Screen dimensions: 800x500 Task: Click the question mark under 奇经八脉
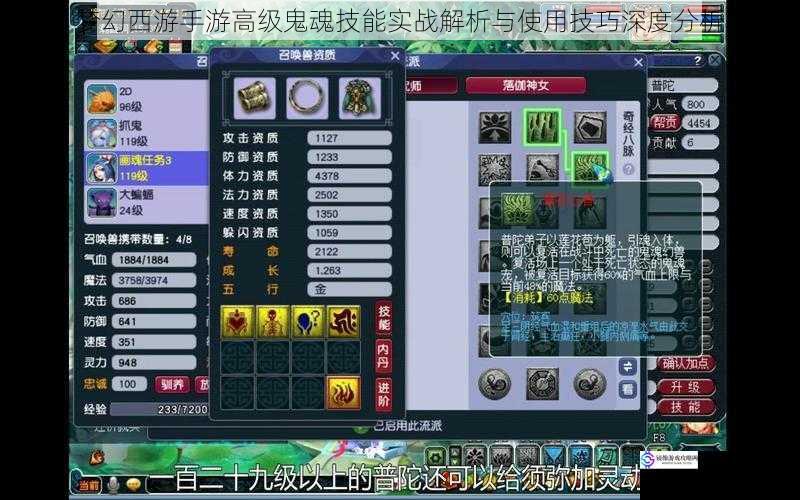(628, 170)
